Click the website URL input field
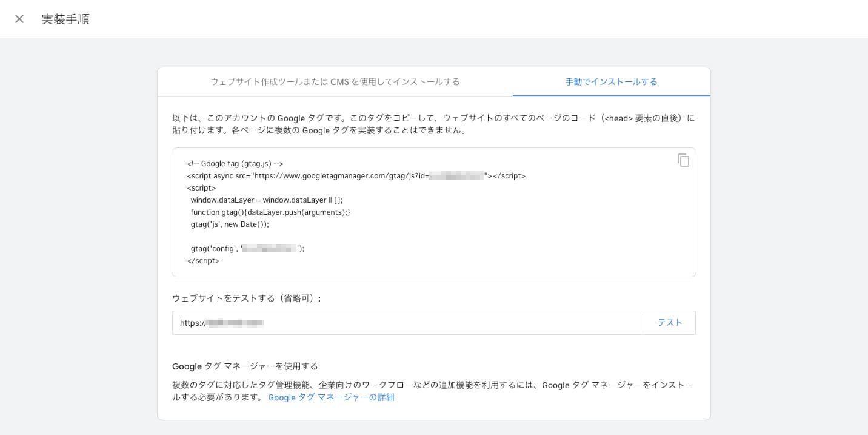Image resolution: width=868 pixels, height=435 pixels. [407, 322]
